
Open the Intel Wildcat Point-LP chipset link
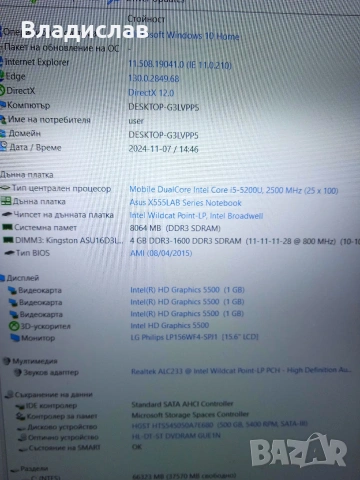(x=196, y=216)
